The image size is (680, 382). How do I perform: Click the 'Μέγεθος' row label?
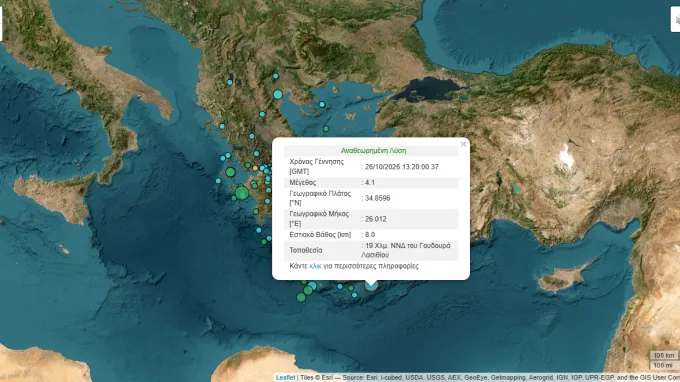[303, 183]
